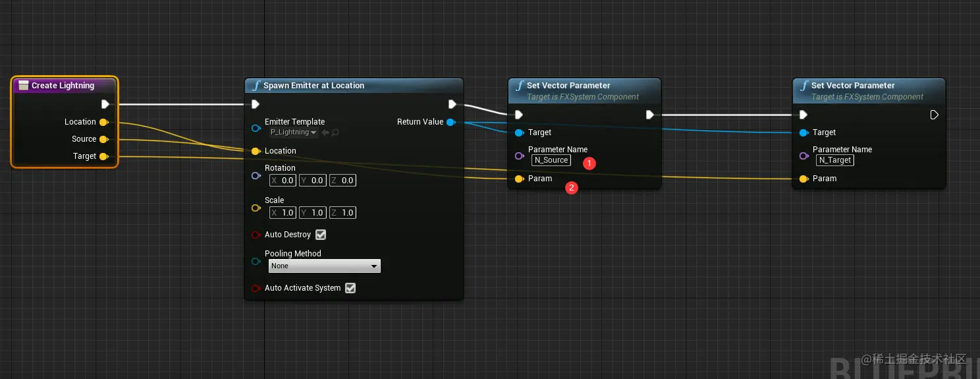This screenshot has height=379, width=980.
Task: Click exec input pin of N_Target Set Vector Parameter
Action: (803, 115)
